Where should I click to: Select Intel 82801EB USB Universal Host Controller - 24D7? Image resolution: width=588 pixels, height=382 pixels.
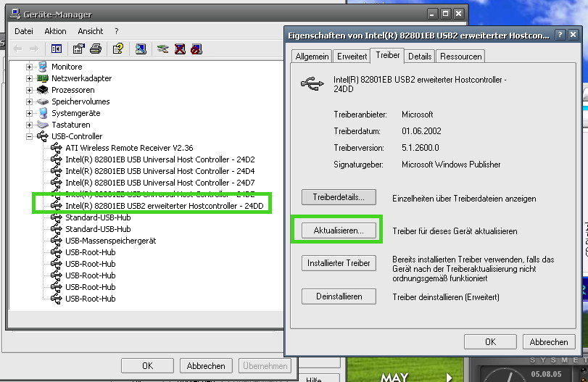click(x=160, y=183)
